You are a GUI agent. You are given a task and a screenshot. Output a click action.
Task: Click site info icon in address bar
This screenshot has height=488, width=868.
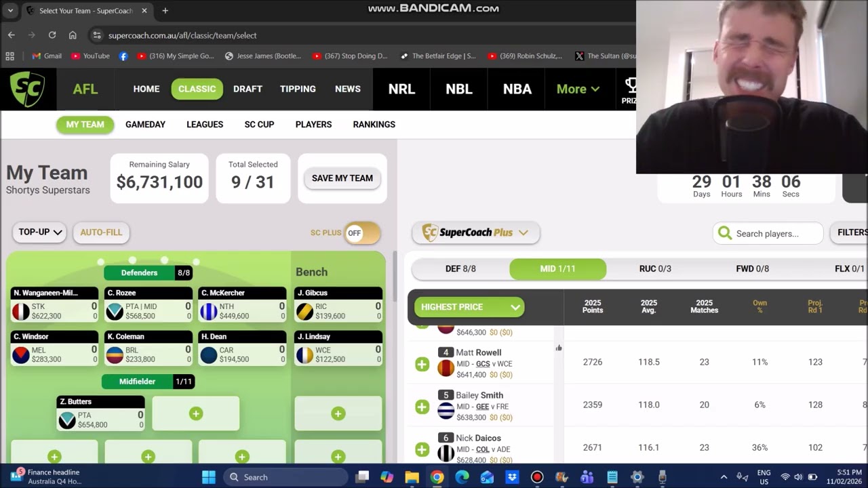click(97, 35)
